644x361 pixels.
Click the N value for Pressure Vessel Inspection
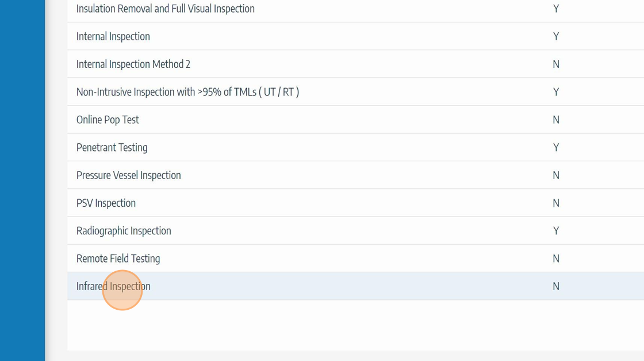(556, 176)
